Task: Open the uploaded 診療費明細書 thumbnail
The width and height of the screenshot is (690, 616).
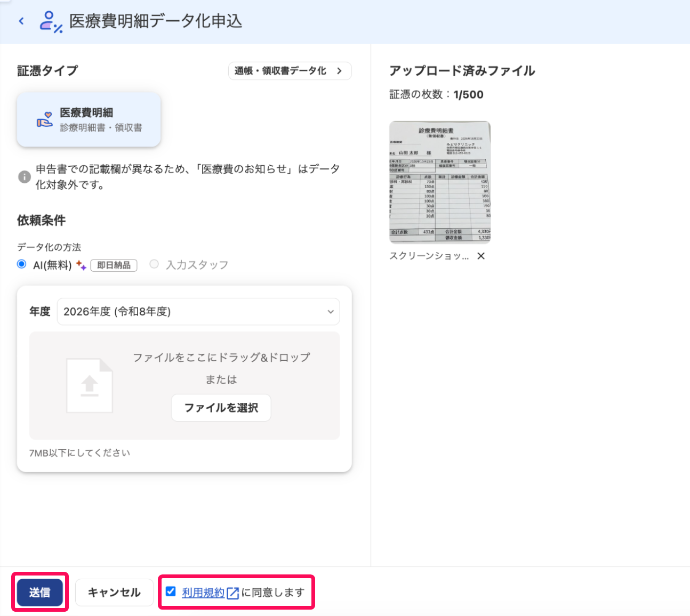Action: 440,182
